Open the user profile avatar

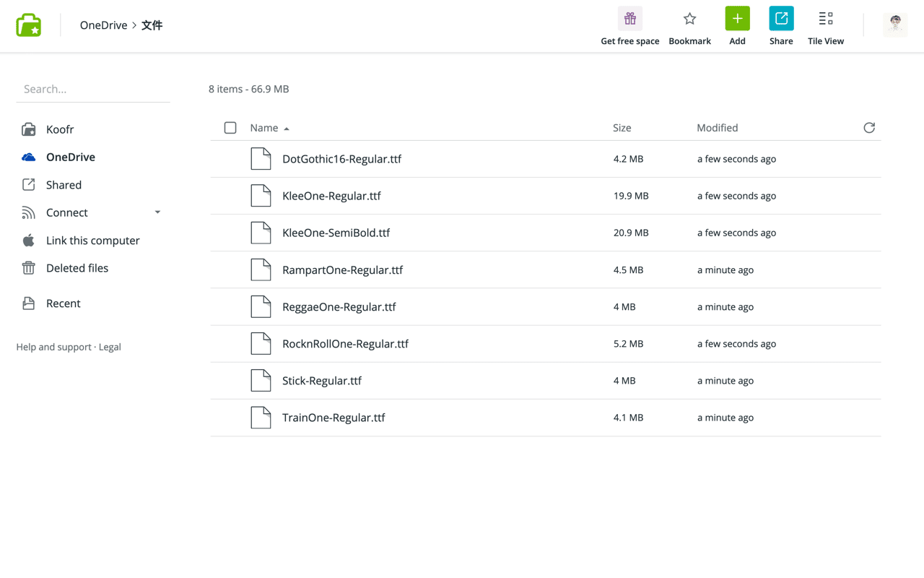(x=895, y=25)
